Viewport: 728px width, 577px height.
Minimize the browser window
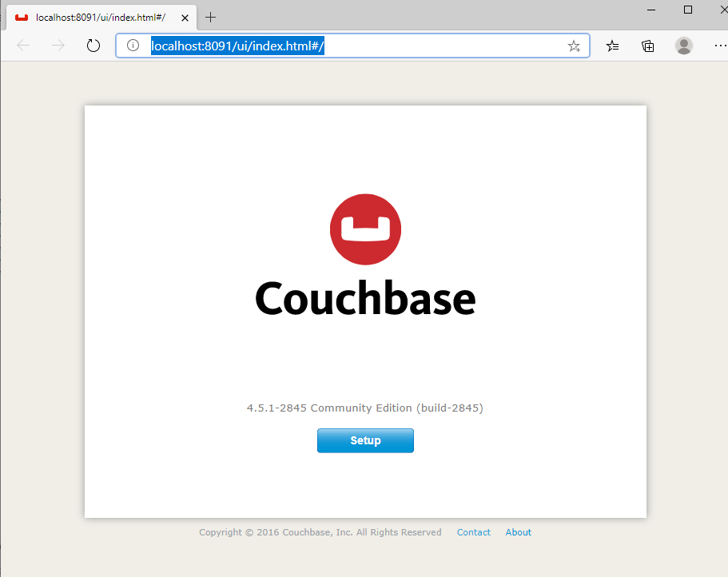pyautogui.click(x=651, y=10)
